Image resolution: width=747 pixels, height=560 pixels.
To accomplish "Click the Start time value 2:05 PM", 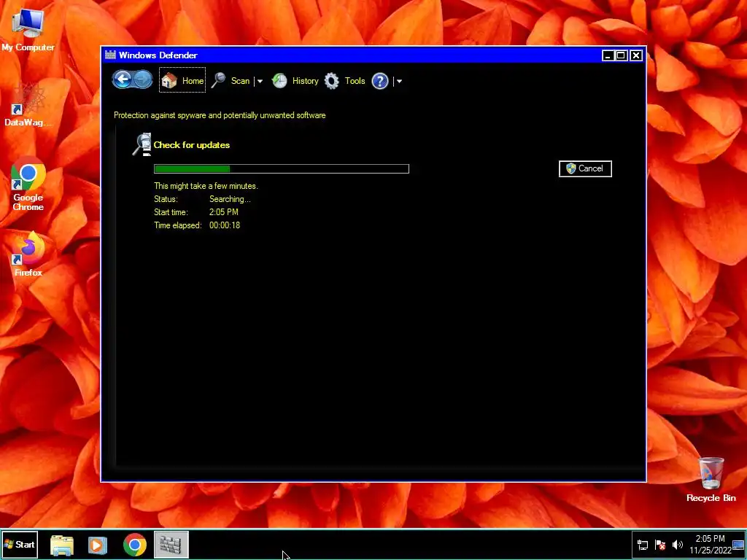I will (x=224, y=212).
